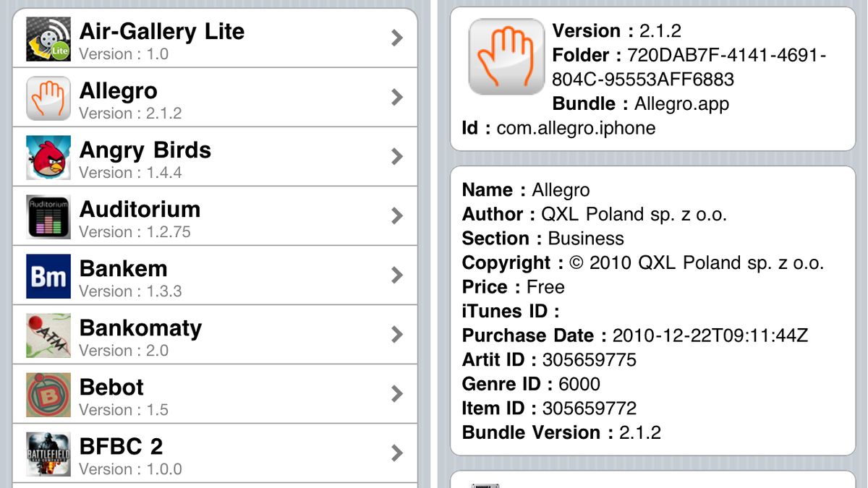Click chevron on the Bebot row
Image resolution: width=868 pixels, height=488 pixels.
coord(396,394)
